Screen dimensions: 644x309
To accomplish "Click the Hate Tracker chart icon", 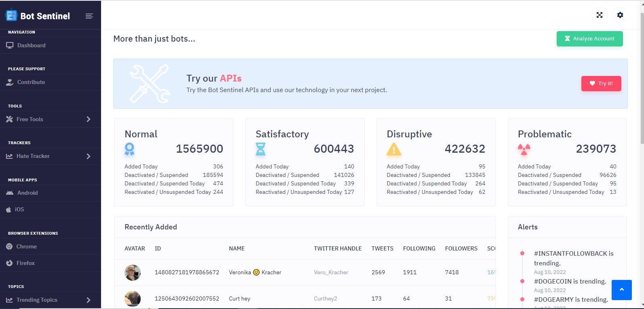I will [x=9, y=156].
